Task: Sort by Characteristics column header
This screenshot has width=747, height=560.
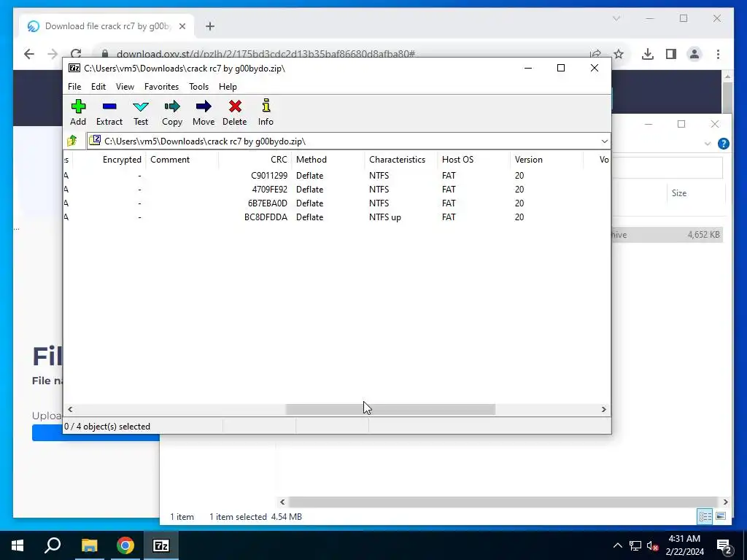Action: point(401,160)
